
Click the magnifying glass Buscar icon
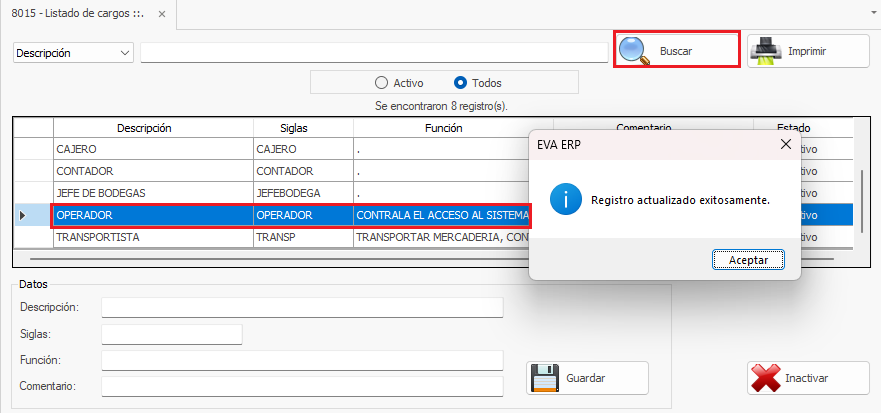click(634, 50)
